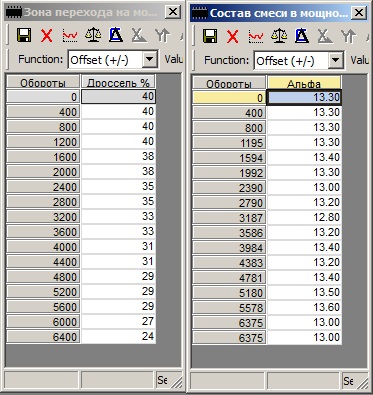Save table in Состав смеси window
373x395 pixels.
coord(210,36)
